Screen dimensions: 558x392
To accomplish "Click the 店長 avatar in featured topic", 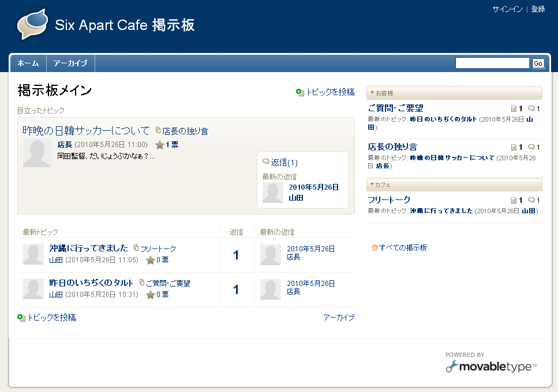I will coord(38,153).
